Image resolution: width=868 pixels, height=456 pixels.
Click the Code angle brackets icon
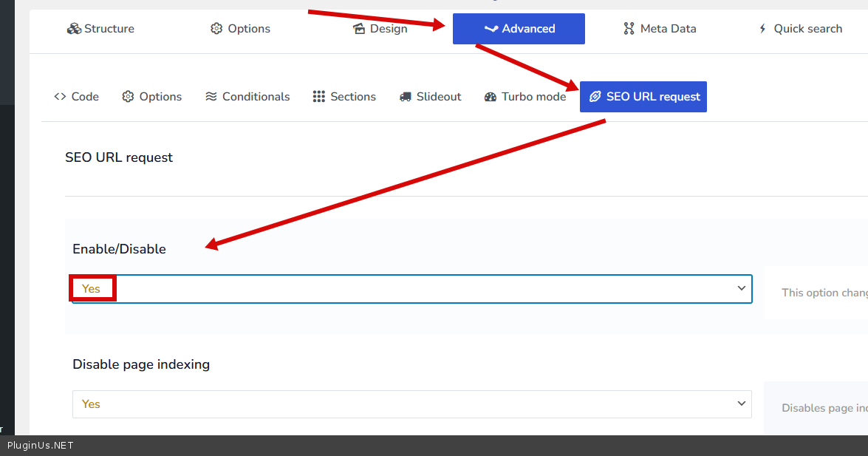[x=60, y=97]
